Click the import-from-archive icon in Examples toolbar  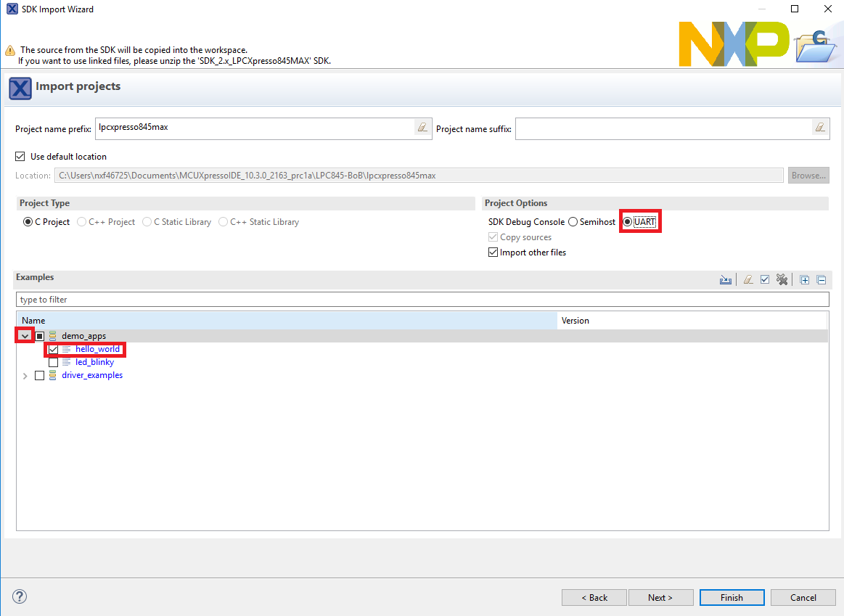(x=725, y=280)
